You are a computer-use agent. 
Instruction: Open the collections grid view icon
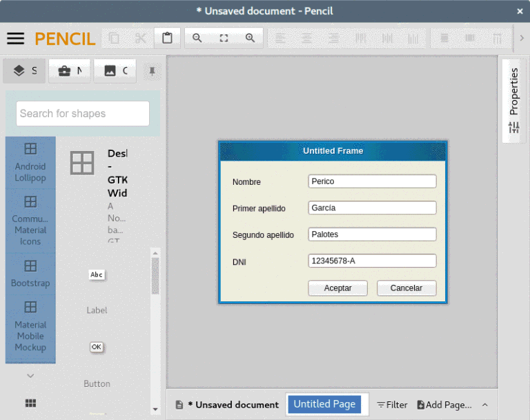click(x=30, y=403)
